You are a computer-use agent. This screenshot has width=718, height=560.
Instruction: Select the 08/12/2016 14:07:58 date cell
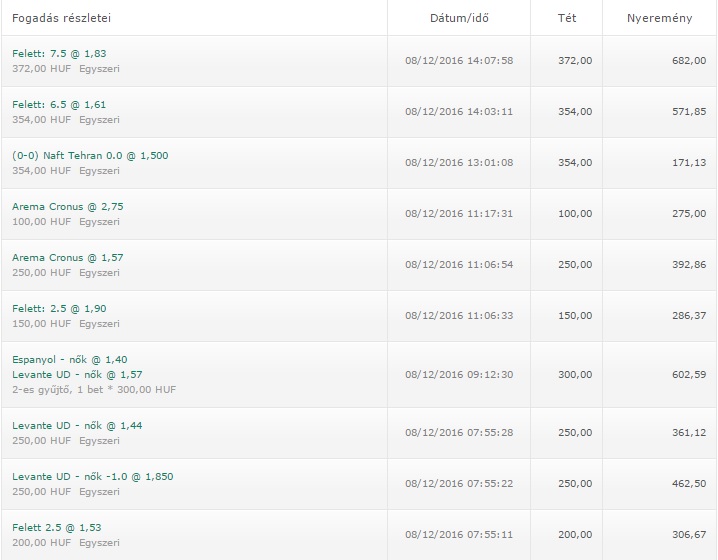pos(459,61)
